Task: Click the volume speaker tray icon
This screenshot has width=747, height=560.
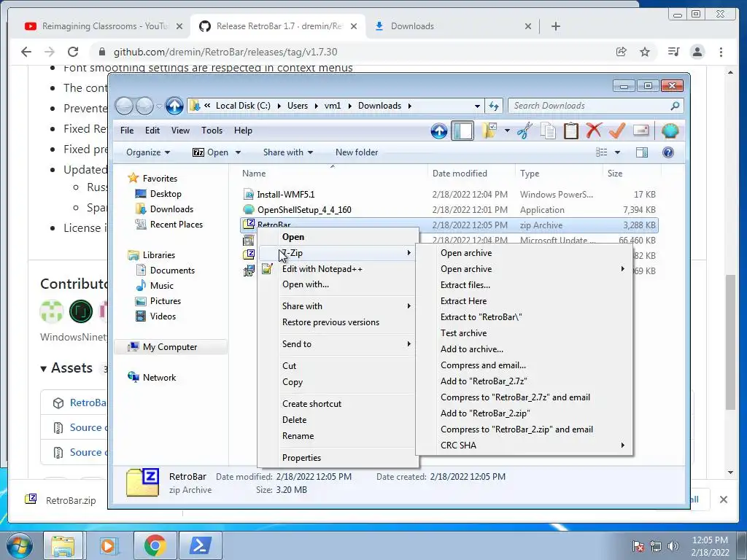Action: [x=673, y=546]
